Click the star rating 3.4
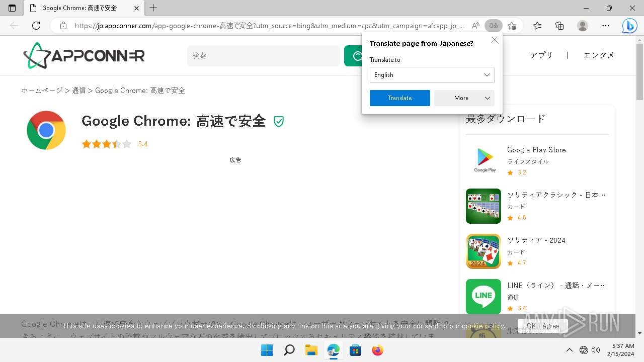Viewport: 644px width, 362px height. pos(115,144)
